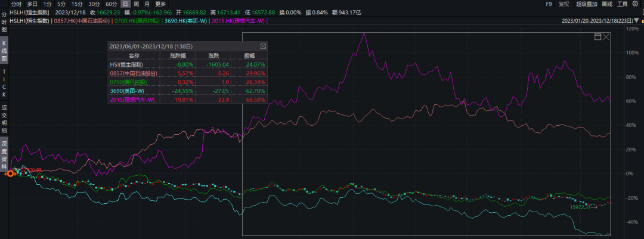
Task: Toggle 超级叠加 overlay comparison
Action: (x=586, y=4)
